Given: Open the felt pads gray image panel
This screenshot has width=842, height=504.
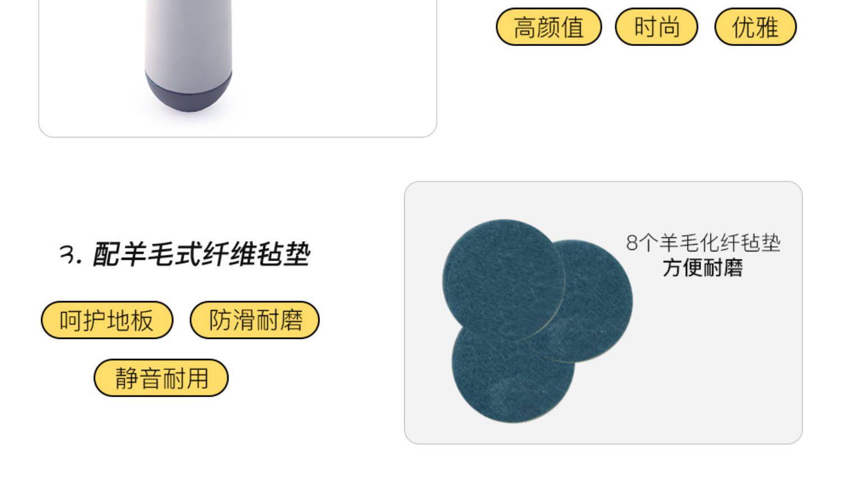Looking at the screenshot, I should 603,313.
